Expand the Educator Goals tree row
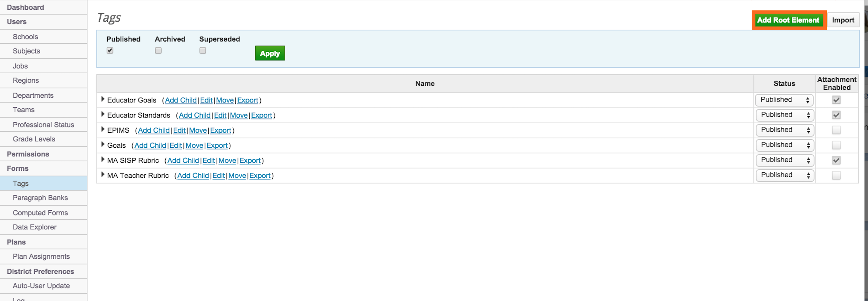This screenshot has height=301, width=868. (x=103, y=100)
